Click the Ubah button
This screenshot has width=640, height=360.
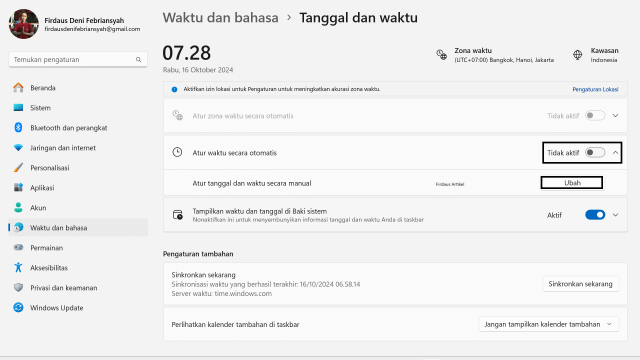click(x=572, y=183)
